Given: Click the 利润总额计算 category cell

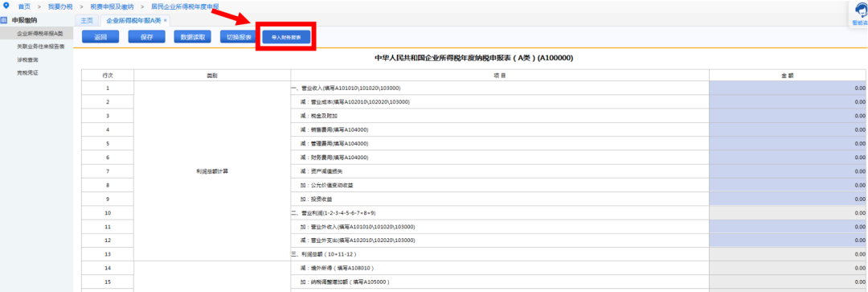Looking at the screenshot, I should [x=212, y=171].
